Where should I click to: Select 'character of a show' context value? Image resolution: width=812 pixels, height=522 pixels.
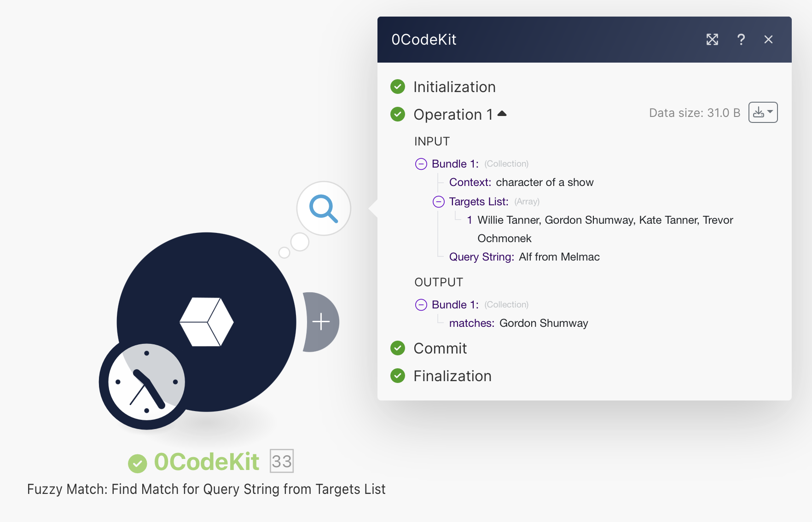(545, 182)
